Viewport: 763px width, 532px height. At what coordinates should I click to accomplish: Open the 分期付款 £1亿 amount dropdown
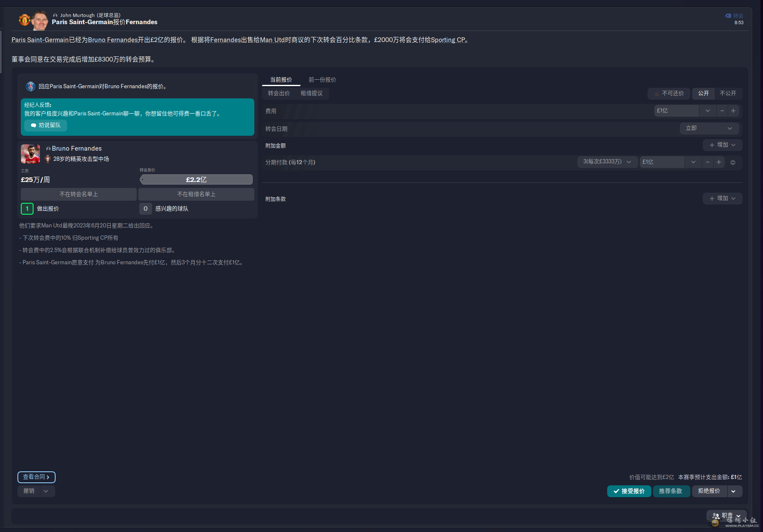[x=693, y=162]
